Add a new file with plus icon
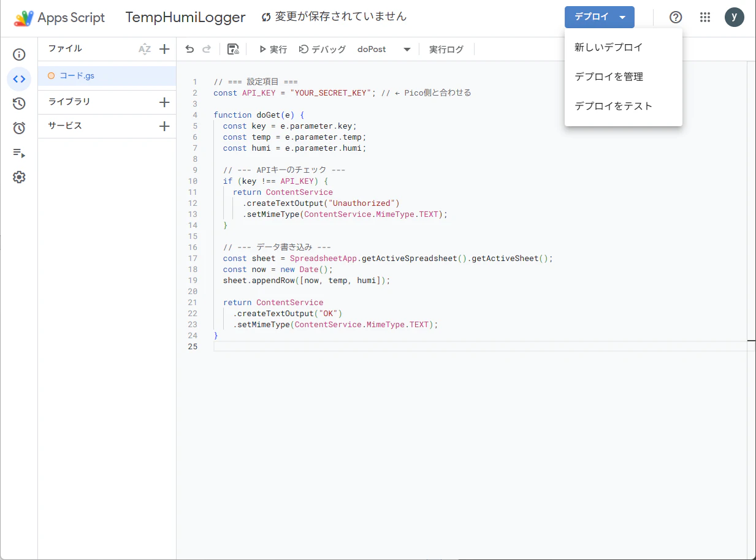 pos(164,49)
